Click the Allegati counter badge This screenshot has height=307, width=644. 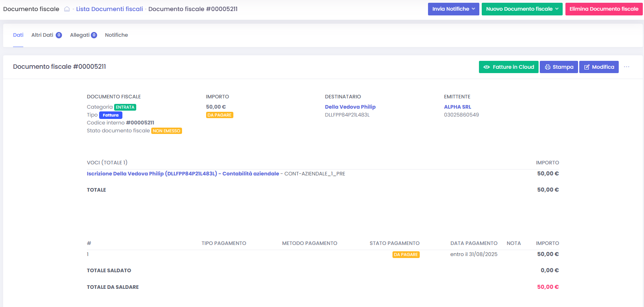tap(94, 35)
